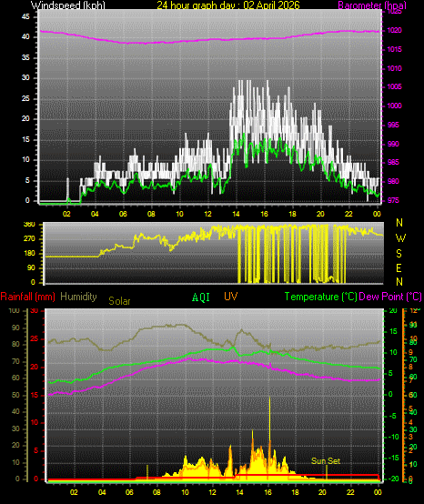Click the magenta "Dew Point (°C)" legend label

[x=390, y=297]
